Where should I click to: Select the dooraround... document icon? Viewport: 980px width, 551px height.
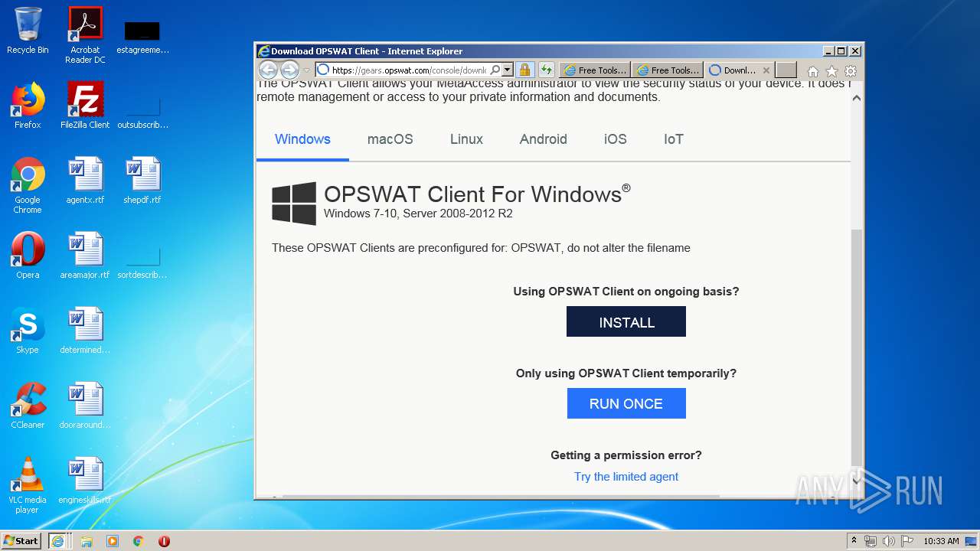(85, 406)
